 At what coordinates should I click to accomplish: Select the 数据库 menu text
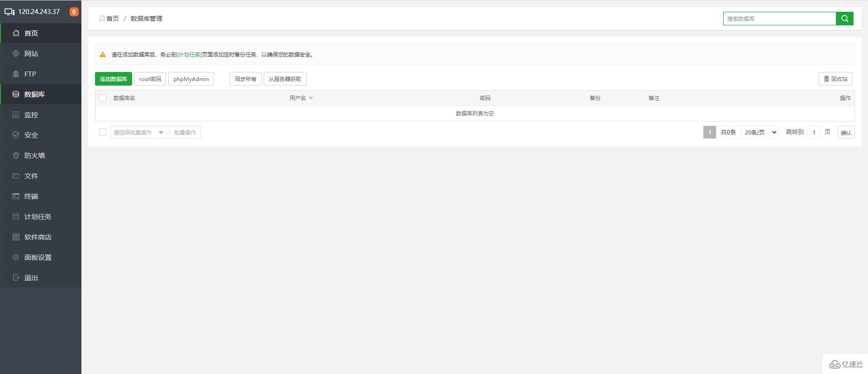[34, 94]
